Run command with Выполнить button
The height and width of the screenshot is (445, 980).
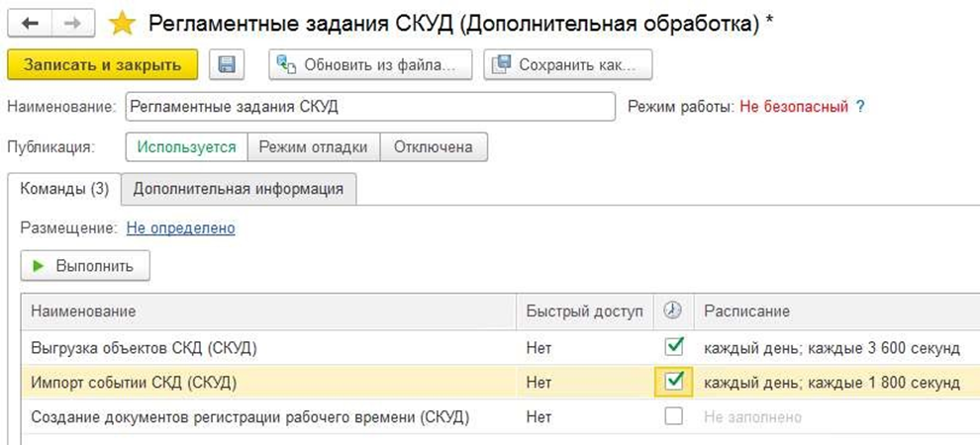[85, 266]
